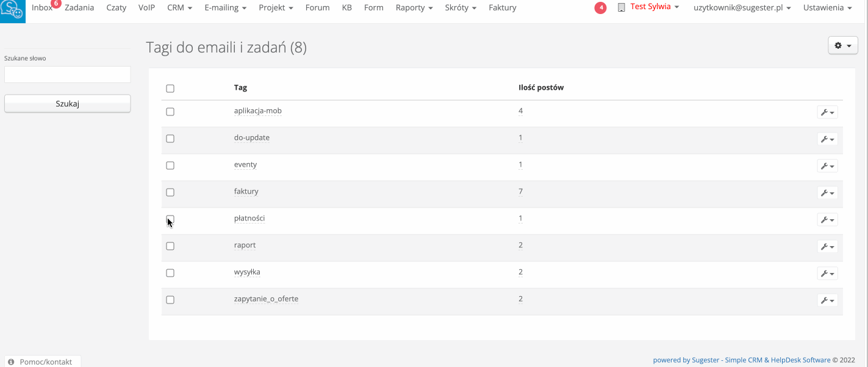Viewport: 868px width, 367px height.
Task: Check the raport row checkbox
Action: [x=170, y=246]
